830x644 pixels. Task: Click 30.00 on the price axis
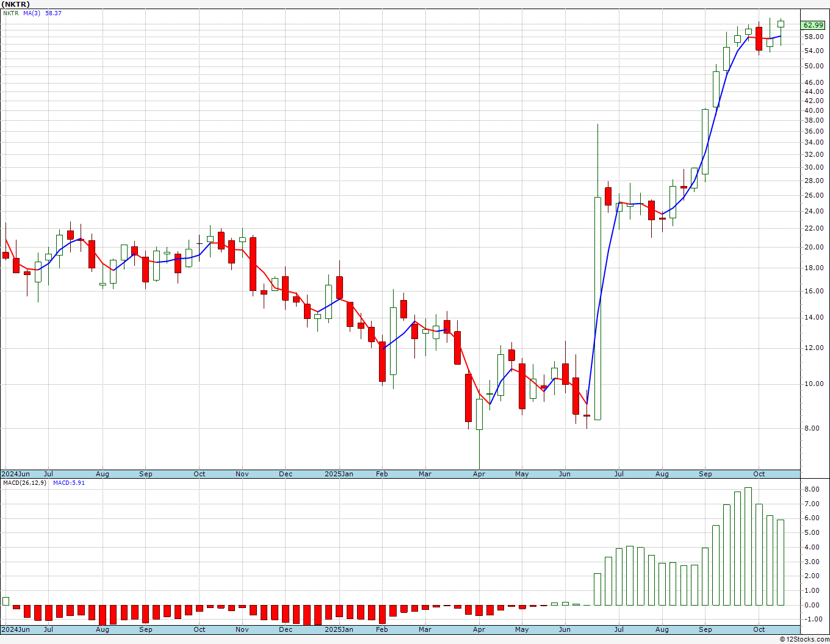(814, 167)
